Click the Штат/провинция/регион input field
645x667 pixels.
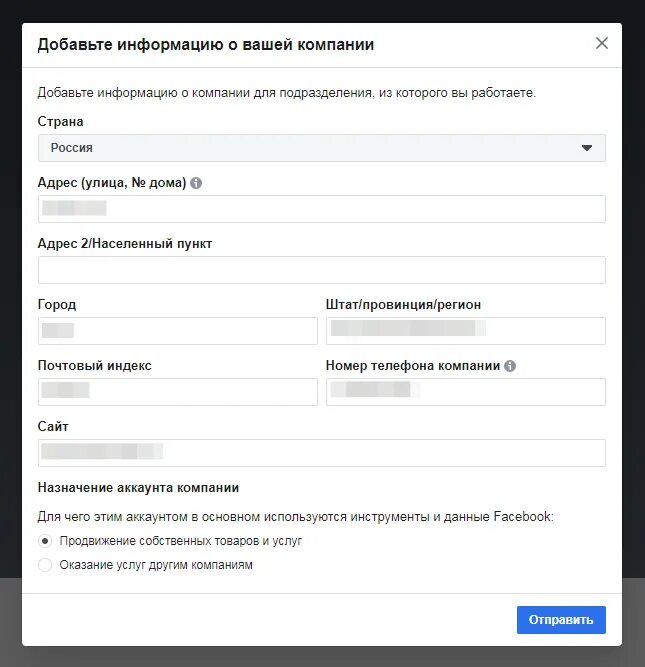tap(465, 331)
